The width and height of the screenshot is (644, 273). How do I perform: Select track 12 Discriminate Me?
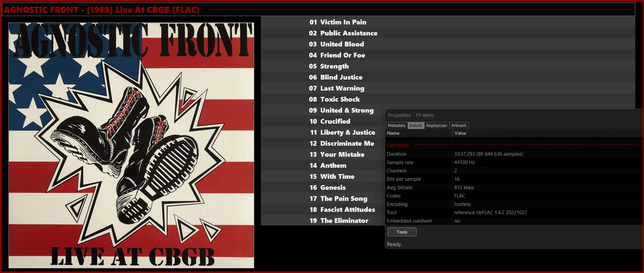pyautogui.click(x=341, y=144)
